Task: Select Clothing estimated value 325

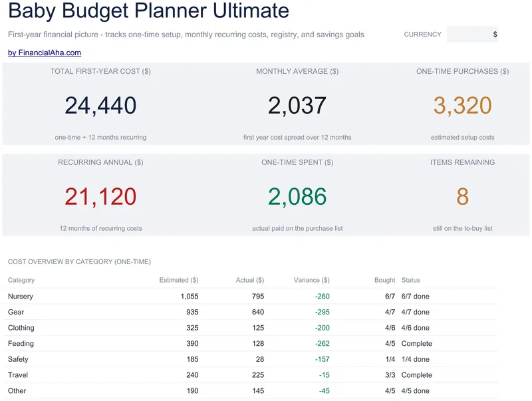Action: click(192, 328)
